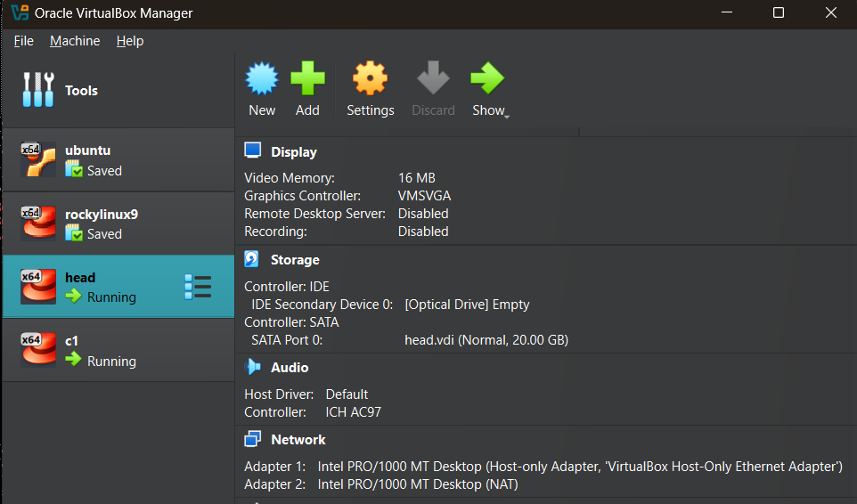
Task: Click the Graphics Controller value VMSVGA
Action: 424,196
